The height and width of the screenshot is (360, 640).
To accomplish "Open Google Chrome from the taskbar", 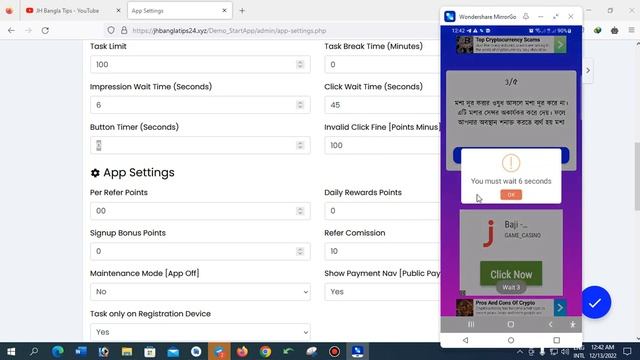I will pos(265,351).
